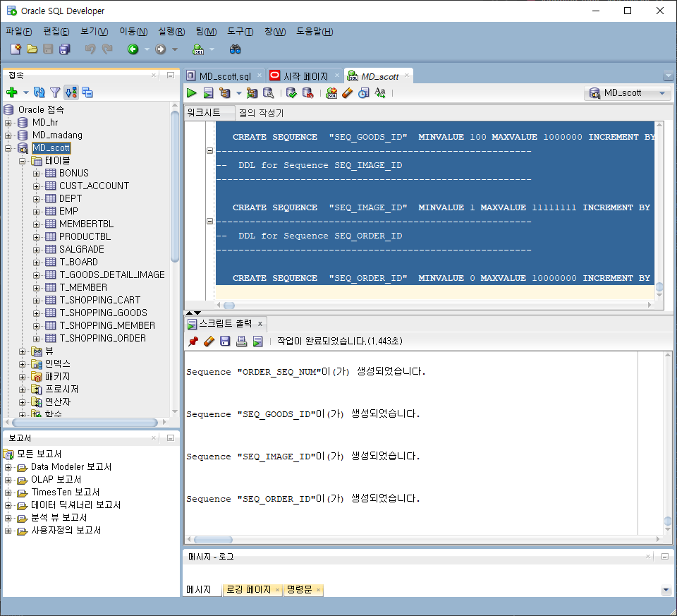This screenshot has height=616, width=677.
Task: Select the 명령문 tab
Action: pos(299,590)
